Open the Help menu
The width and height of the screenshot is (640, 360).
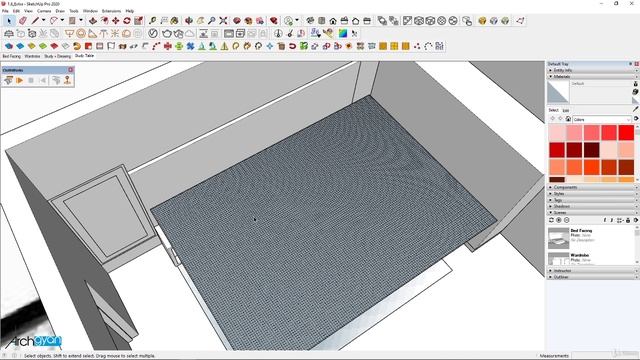click(x=129, y=11)
